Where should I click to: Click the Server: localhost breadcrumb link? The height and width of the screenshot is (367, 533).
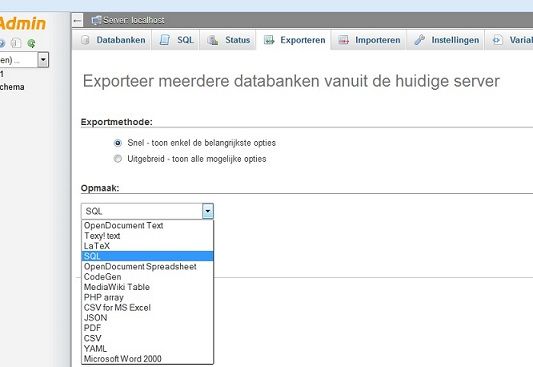134,20
